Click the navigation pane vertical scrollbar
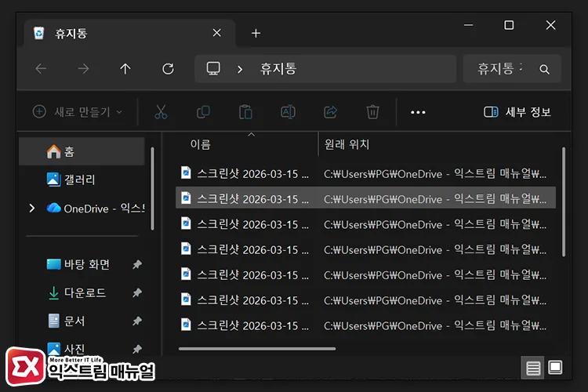This screenshot has width=588, height=392. [152, 188]
